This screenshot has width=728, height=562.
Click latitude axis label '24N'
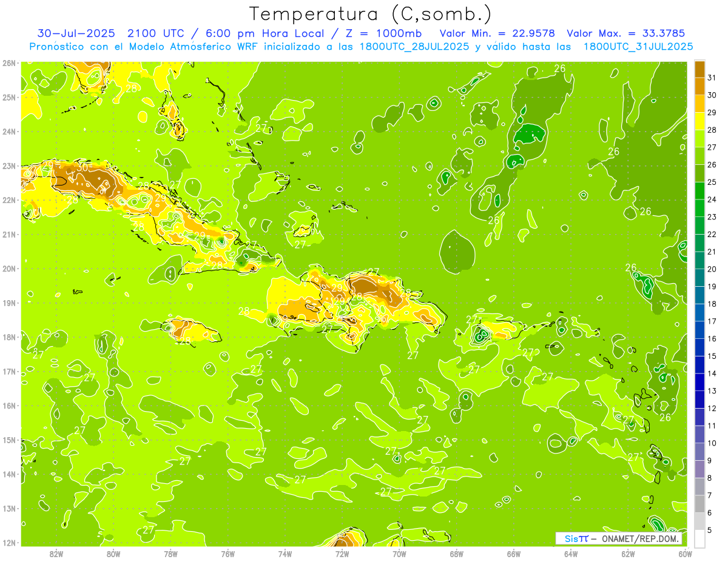[8, 132]
